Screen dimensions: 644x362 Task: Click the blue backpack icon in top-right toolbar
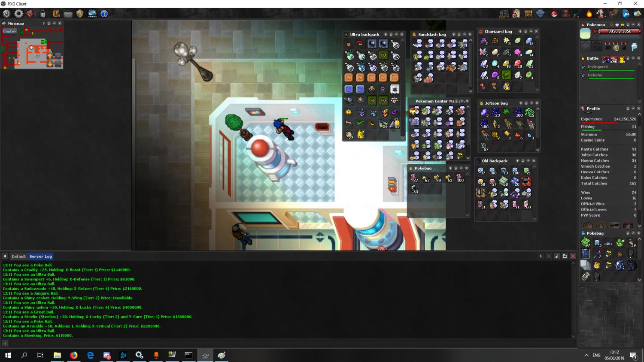626,14
